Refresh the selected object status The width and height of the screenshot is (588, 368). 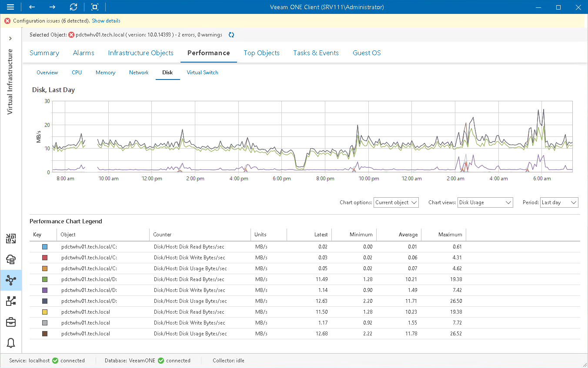[231, 35]
